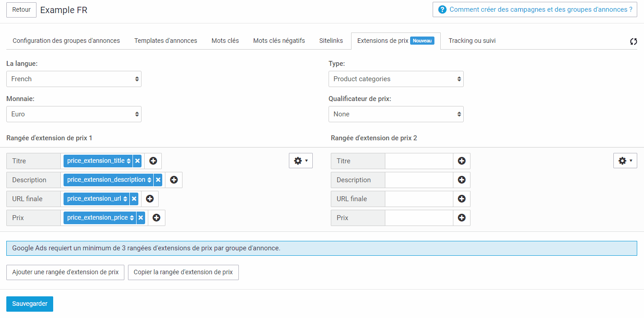Click the question mark help icon

pos(442,9)
